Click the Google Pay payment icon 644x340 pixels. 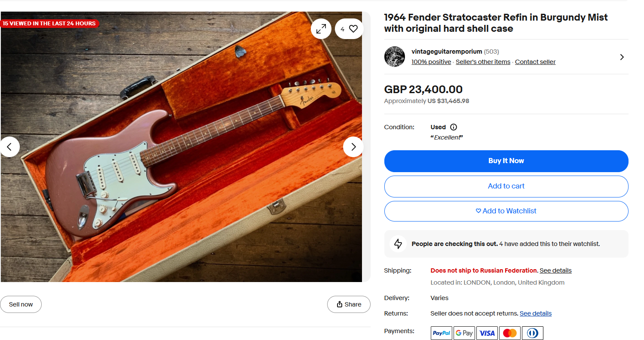[x=464, y=333]
